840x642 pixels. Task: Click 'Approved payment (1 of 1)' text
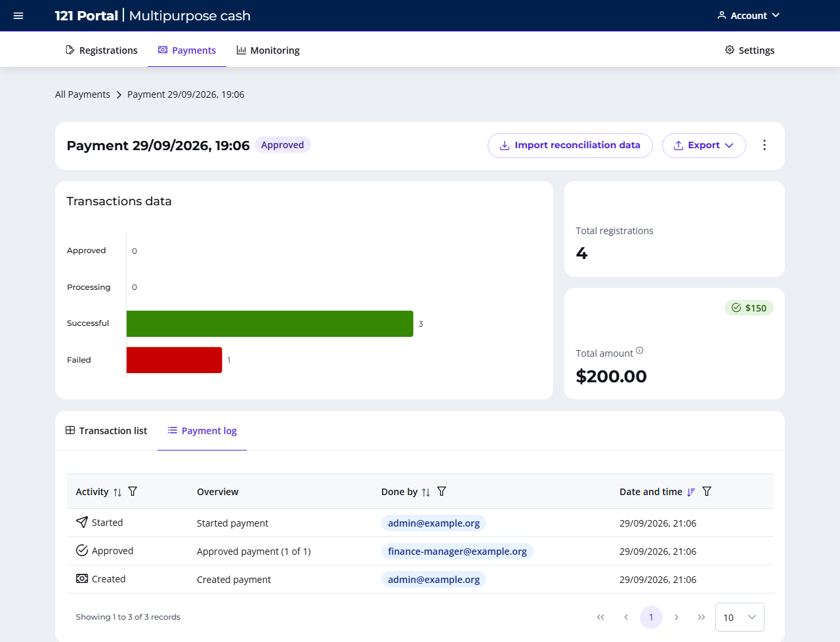(x=254, y=552)
